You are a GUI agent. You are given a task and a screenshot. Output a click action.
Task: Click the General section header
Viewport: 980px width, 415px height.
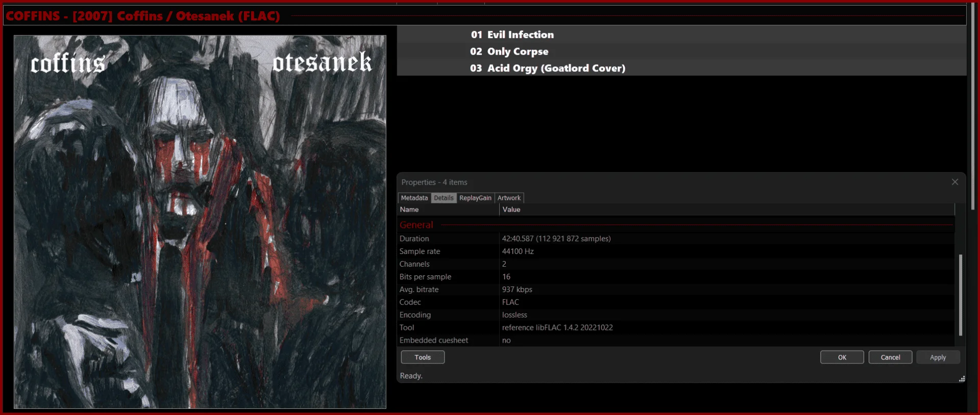tap(416, 225)
